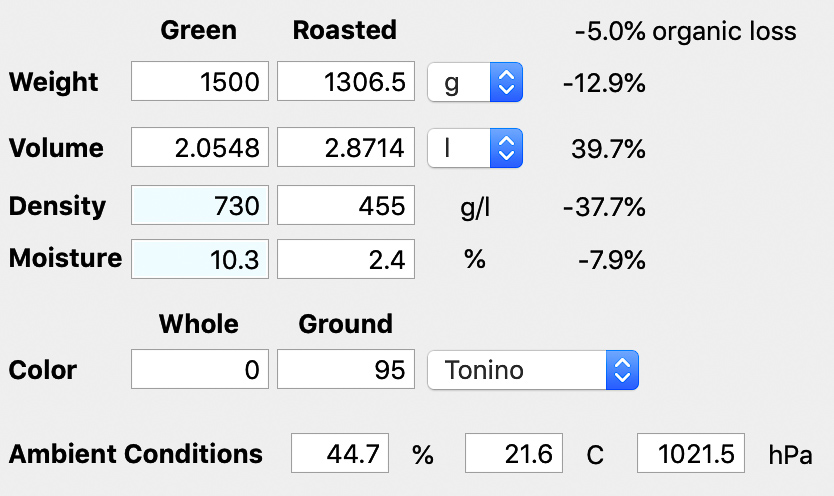Click the whole color field showing 0
Screen dimensions: 834x496
pos(200,369)
